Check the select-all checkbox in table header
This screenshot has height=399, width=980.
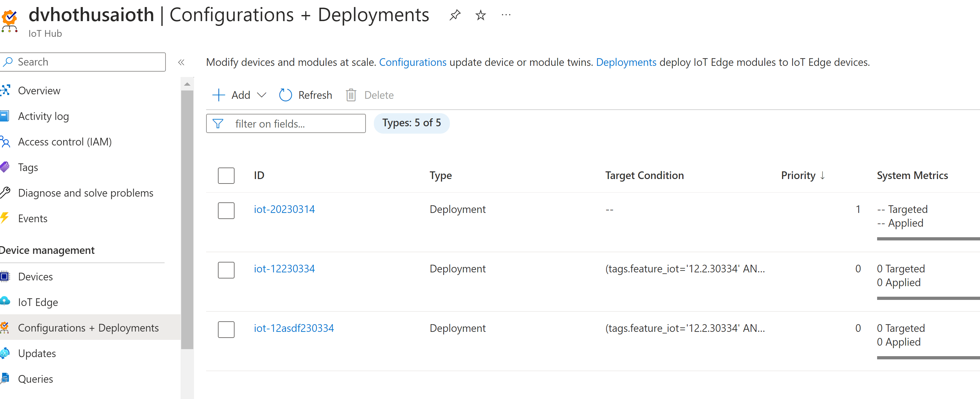click(226, 176)
